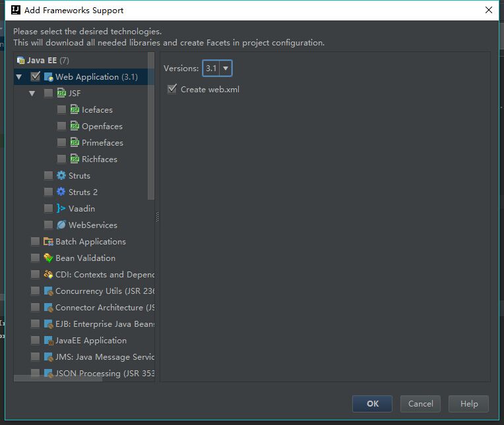Check the JMS Java Message Service checkbox
The image size is (504, 425).
tap(35, 356)
